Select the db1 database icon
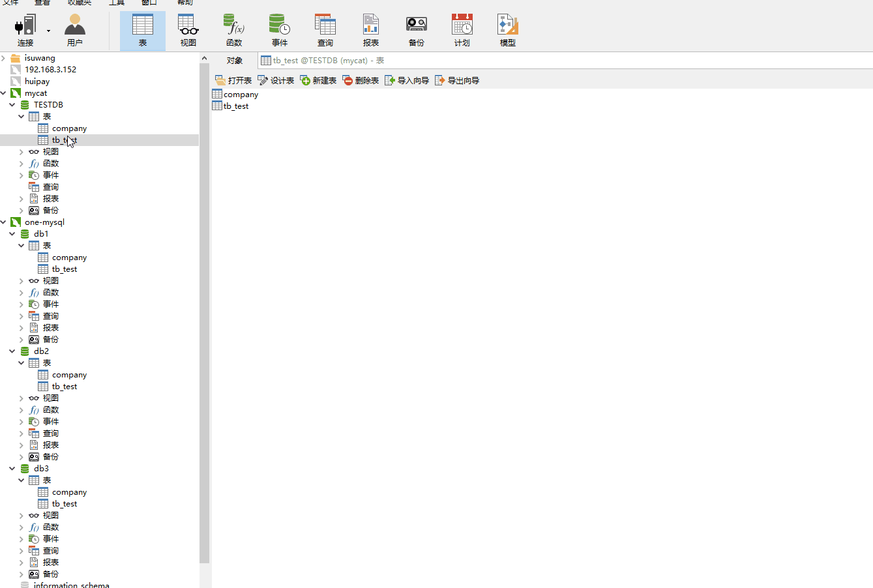Image resolution: width=873 pixels, height=588 pixels. pos(25,234)
